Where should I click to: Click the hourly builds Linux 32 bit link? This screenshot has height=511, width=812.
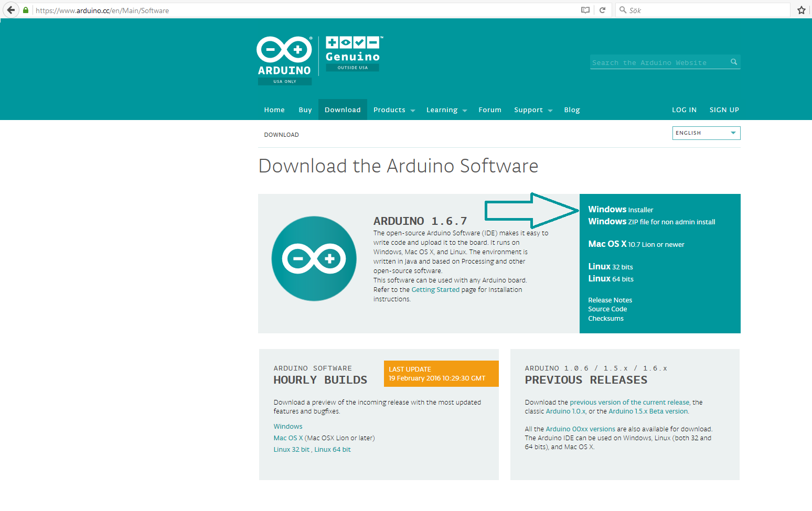[x=292, y=450]
